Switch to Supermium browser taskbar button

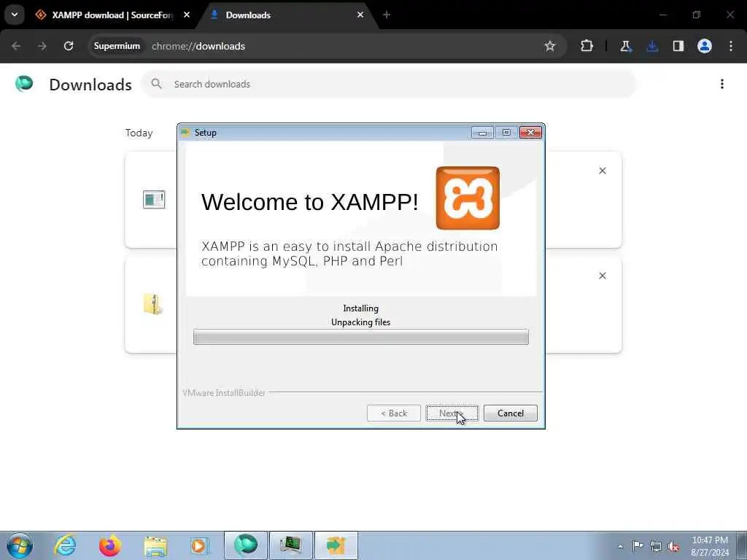[246, 545]
